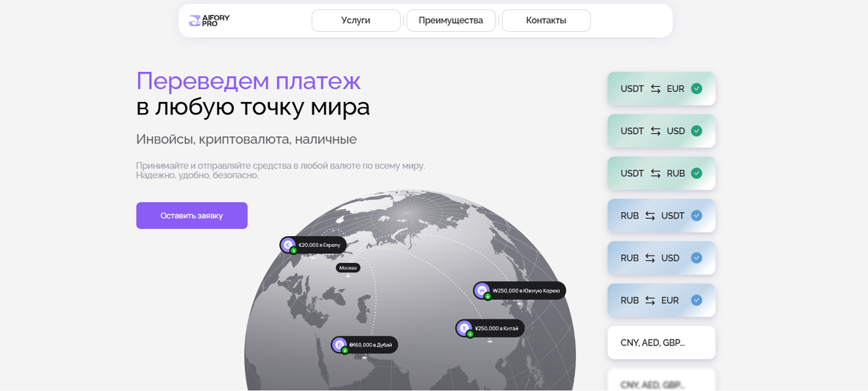Click the Москва label on the globe

tap(348, 268)
